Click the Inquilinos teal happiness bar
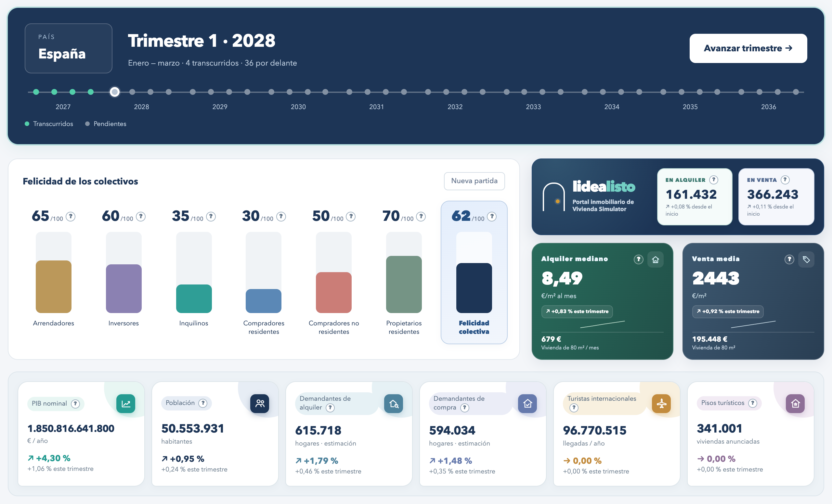This screenshot has height=504, width=832. (194, 298)
